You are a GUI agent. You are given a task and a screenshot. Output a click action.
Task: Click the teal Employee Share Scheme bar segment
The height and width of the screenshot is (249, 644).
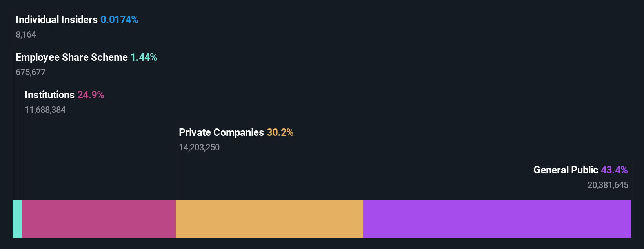point(17,219)
